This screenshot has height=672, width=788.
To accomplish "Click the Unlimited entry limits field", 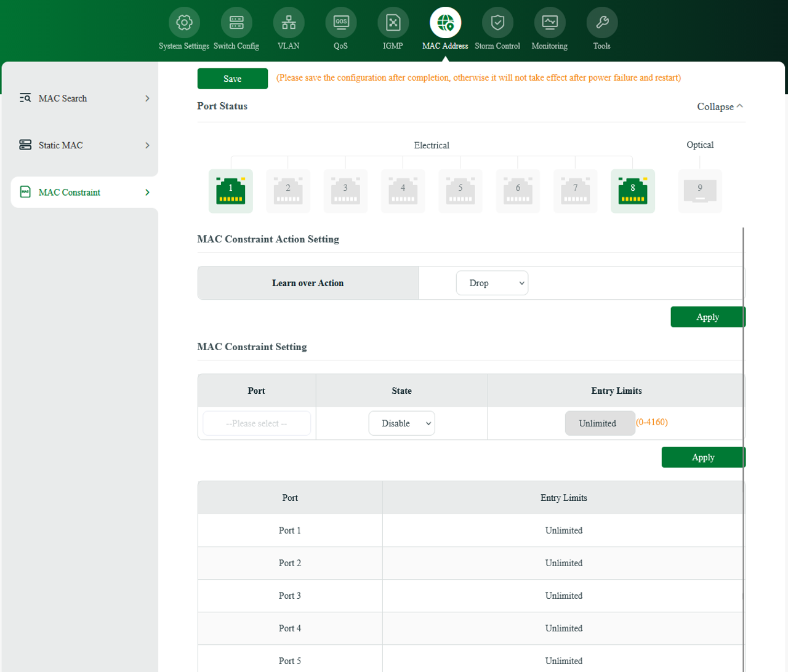I will coord(600,423).
